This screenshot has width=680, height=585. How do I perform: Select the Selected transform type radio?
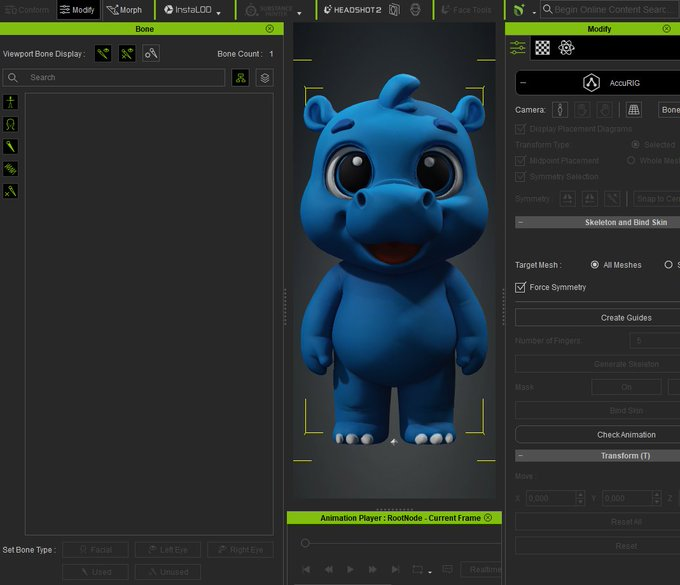coord(635,144)
